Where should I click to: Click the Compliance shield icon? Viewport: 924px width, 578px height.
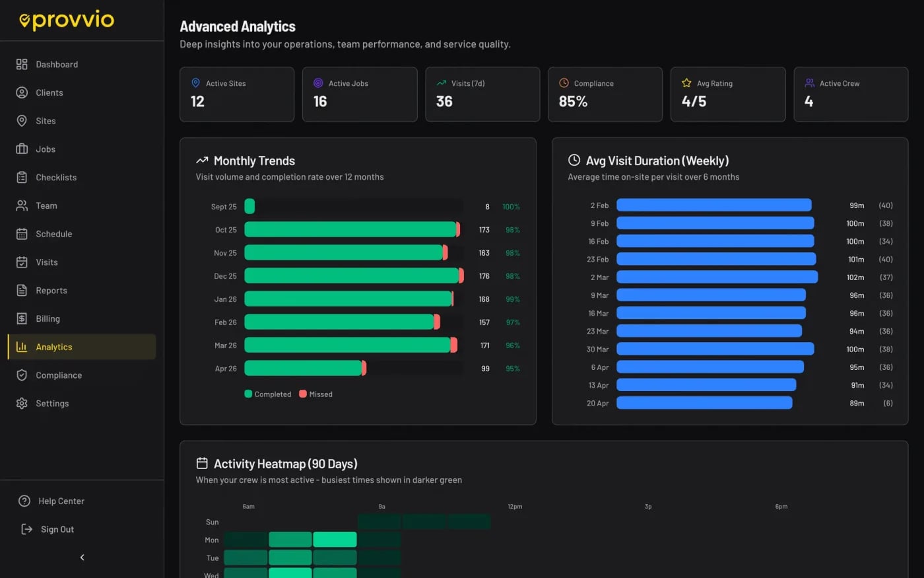tap(22, 375)
